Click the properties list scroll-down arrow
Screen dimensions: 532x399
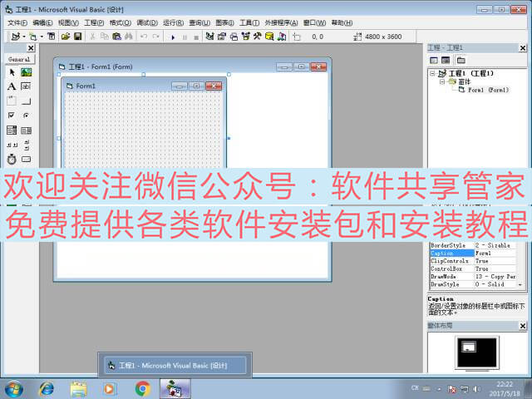tap(520, 284)
